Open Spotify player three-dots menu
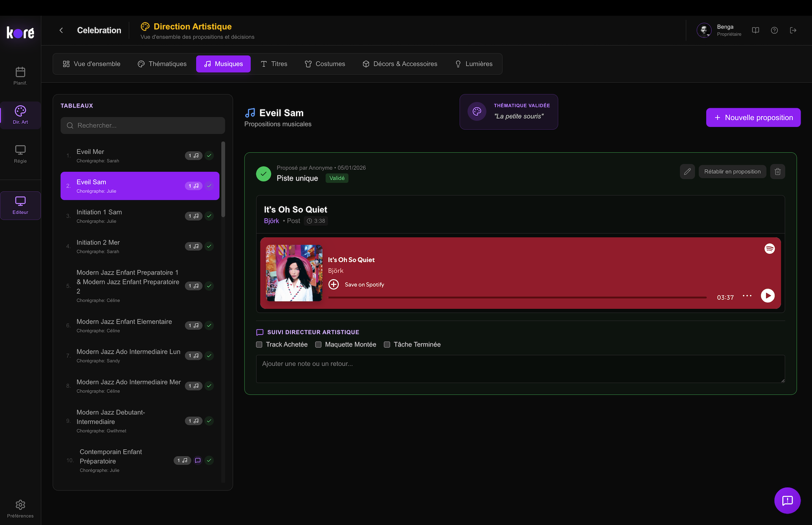The image size is (812, 525). pyautogui.click(x=747, y=296)
